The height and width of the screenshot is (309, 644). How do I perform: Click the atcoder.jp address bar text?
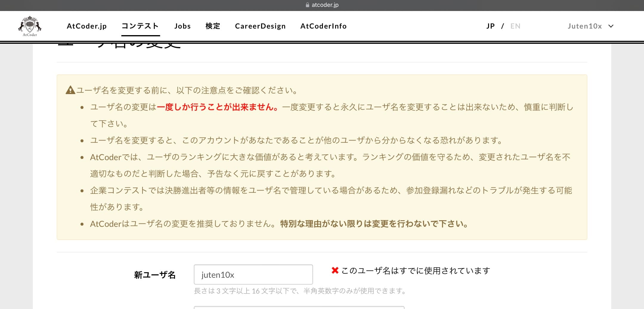[325, 5]
